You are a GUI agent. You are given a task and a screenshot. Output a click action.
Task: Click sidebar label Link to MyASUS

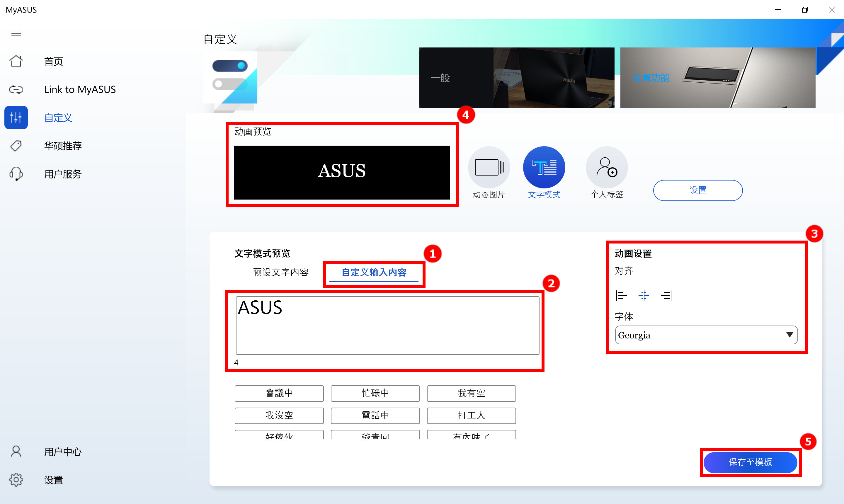tap(80, 90)
